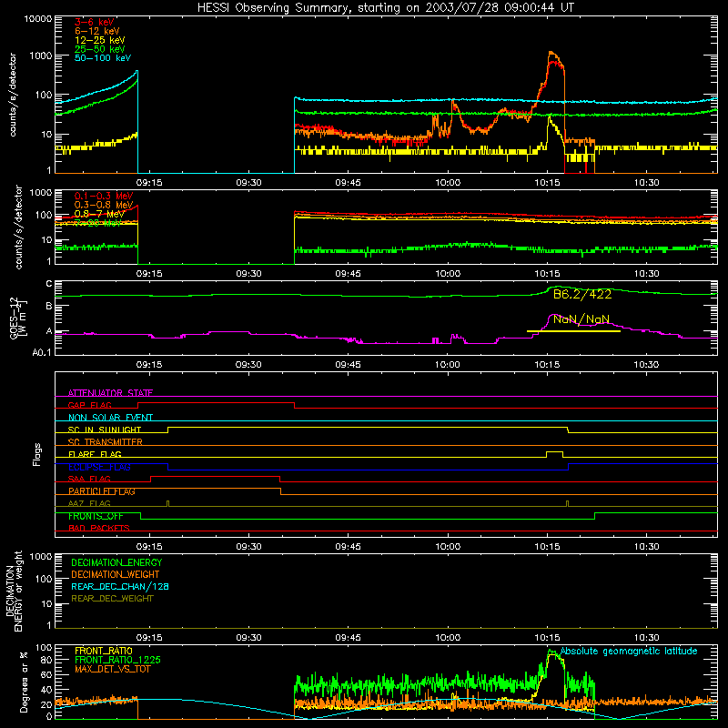Select the DECIMATION_ENERGY legend label

(x=116, y=562)
